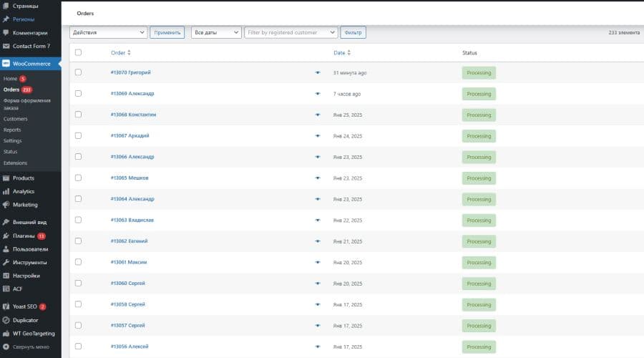The width and height of the screenshot is (644, 358).
Task: Open Analytics via its bar chart icon
Action: tap(6, 191)
